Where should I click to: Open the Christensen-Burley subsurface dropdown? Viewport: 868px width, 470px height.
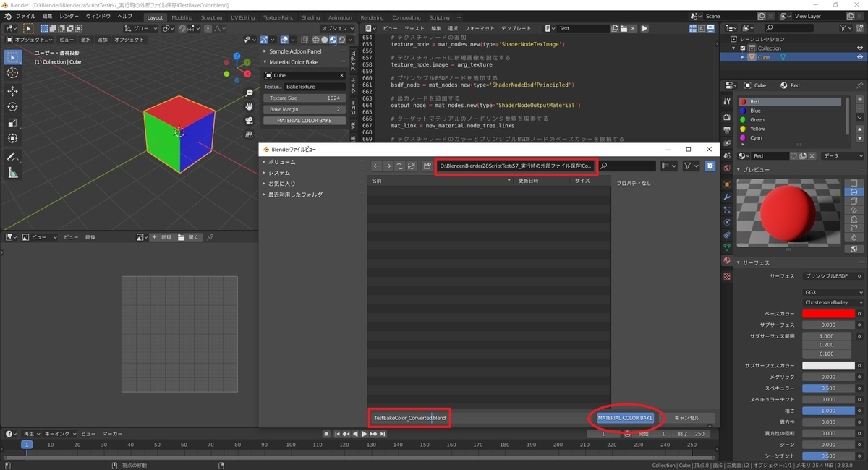click(x=833, y=302)
